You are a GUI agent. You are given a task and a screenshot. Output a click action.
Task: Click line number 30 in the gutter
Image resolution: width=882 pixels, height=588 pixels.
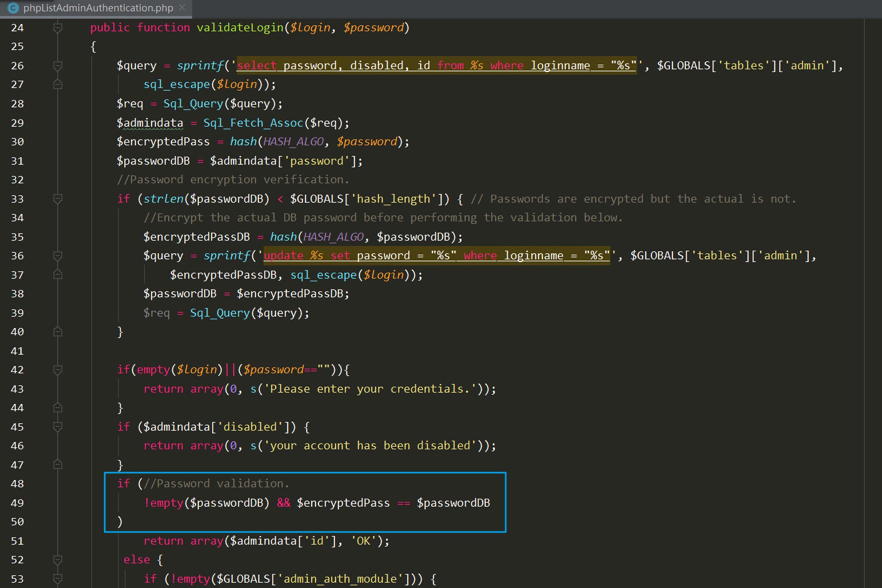(17, 142)
